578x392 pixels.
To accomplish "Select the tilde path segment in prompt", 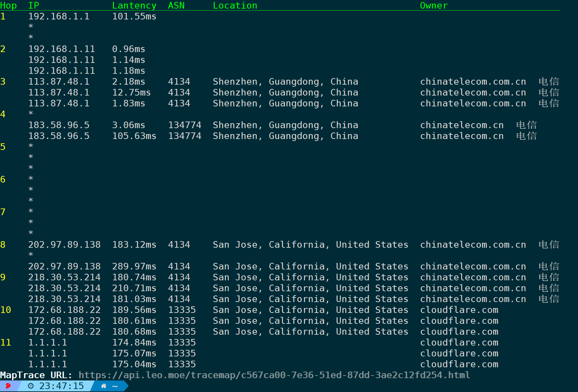I will [115, 386].
